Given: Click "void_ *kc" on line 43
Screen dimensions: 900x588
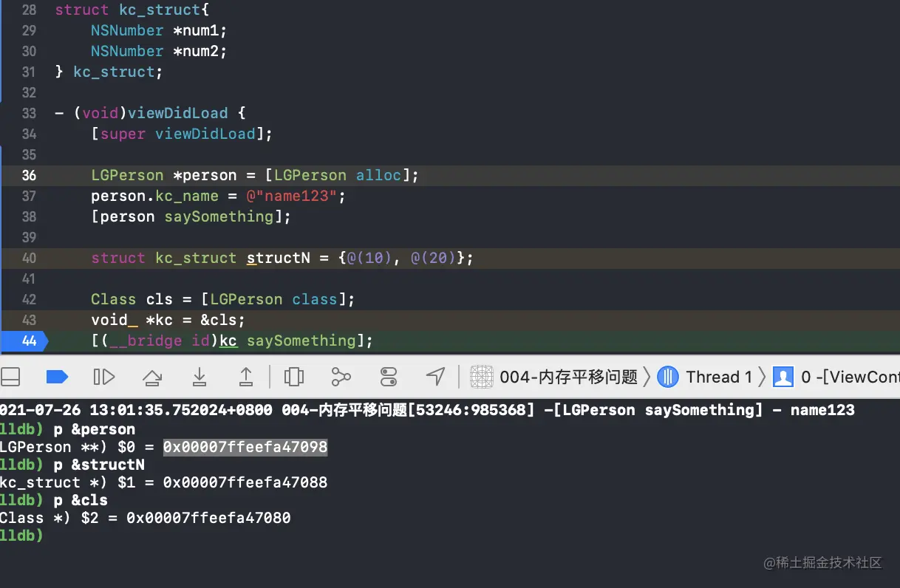Looking at the screenshot, I should pyautogui.click(x=141, y=320).
